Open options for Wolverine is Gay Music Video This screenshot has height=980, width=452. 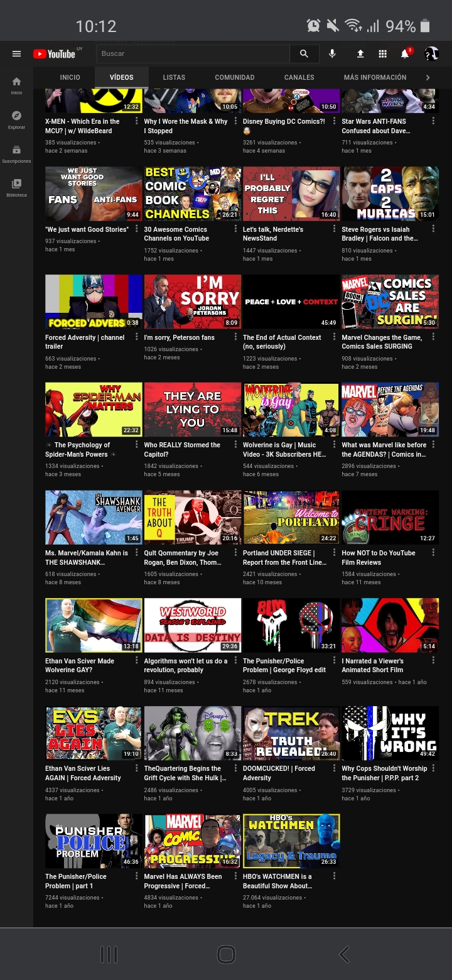334,445
